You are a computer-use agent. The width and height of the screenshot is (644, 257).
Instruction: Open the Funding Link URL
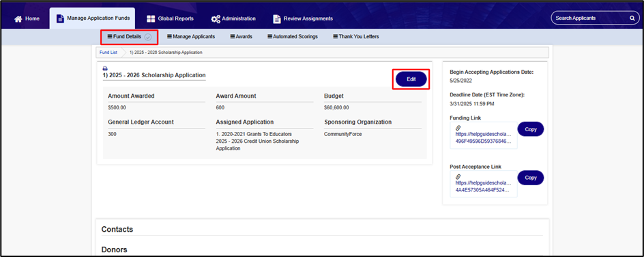(484, 138)
